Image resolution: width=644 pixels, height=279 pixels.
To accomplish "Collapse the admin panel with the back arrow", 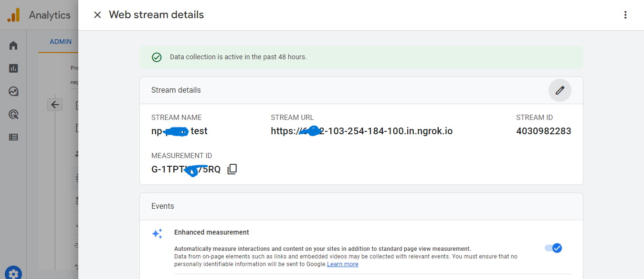I will tap(54, 104).
